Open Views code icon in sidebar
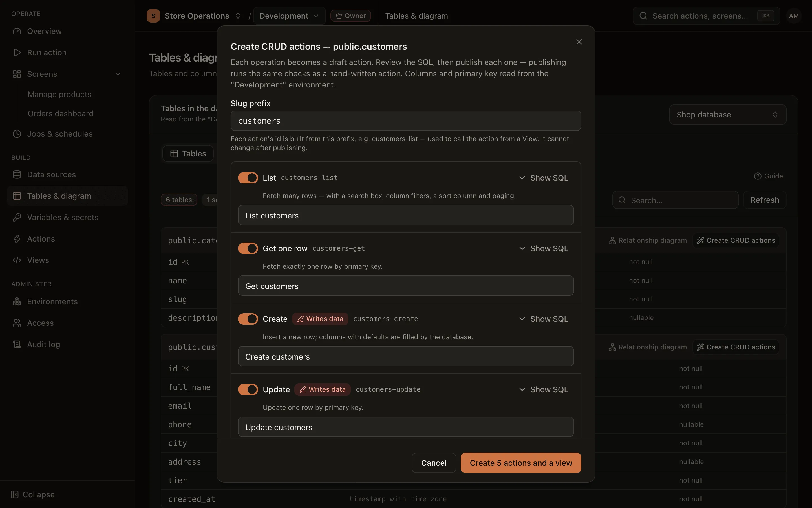The width and height of the screenshot is (812, 508). pos(17,260)
